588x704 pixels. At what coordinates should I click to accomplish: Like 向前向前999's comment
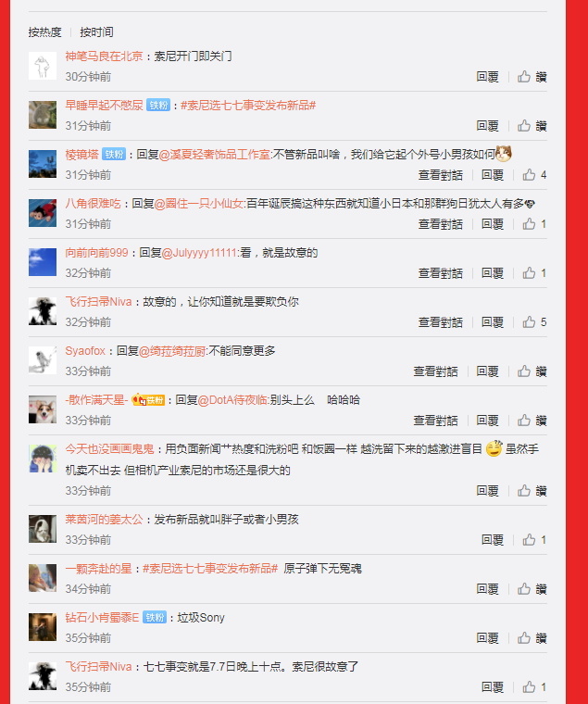coord(534,273)
